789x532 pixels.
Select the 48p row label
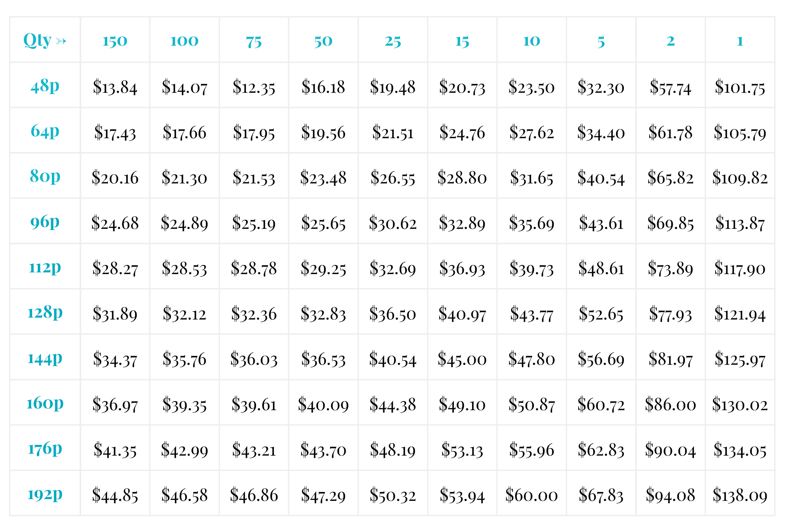pos(45,85)
